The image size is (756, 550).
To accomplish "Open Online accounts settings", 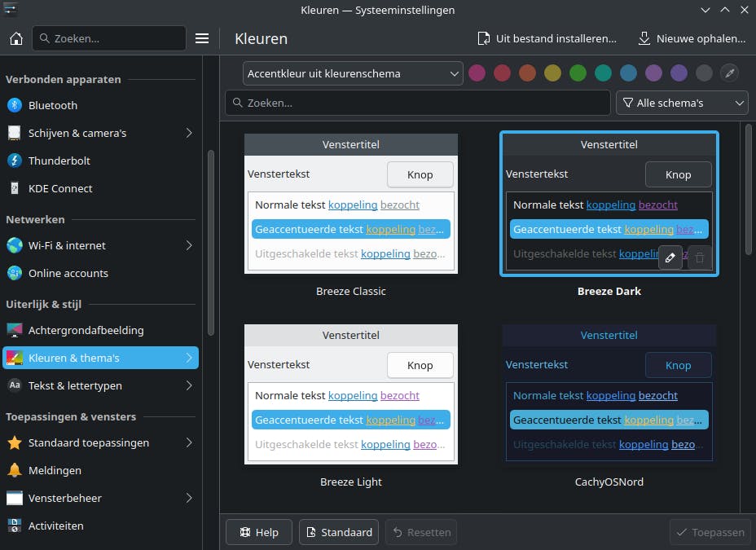I will (100, 273).
